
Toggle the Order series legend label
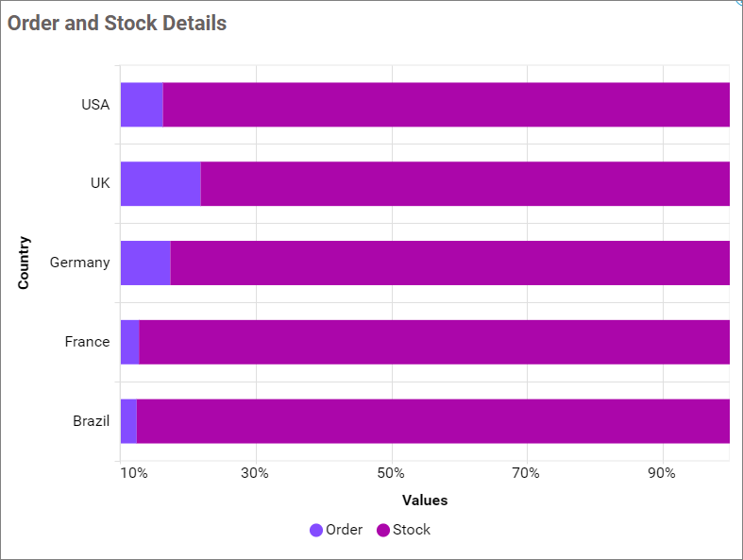click(344, 530)
